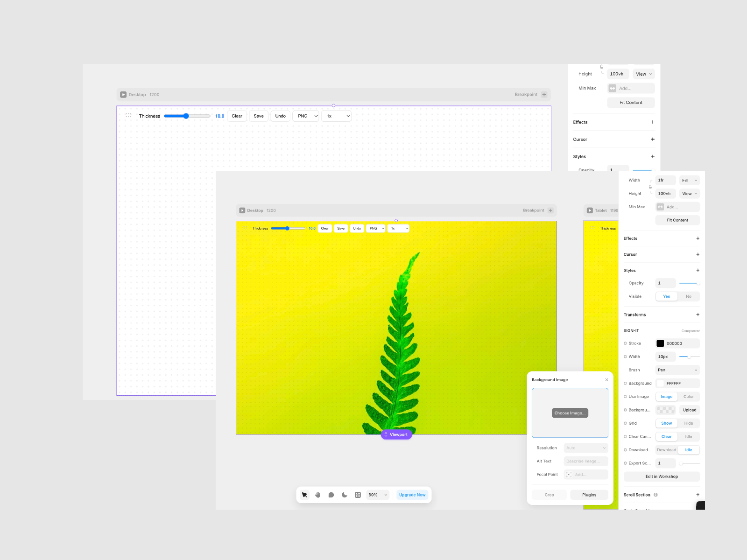Click Choose Image button
747x560 pixels.
click(570, 413)
